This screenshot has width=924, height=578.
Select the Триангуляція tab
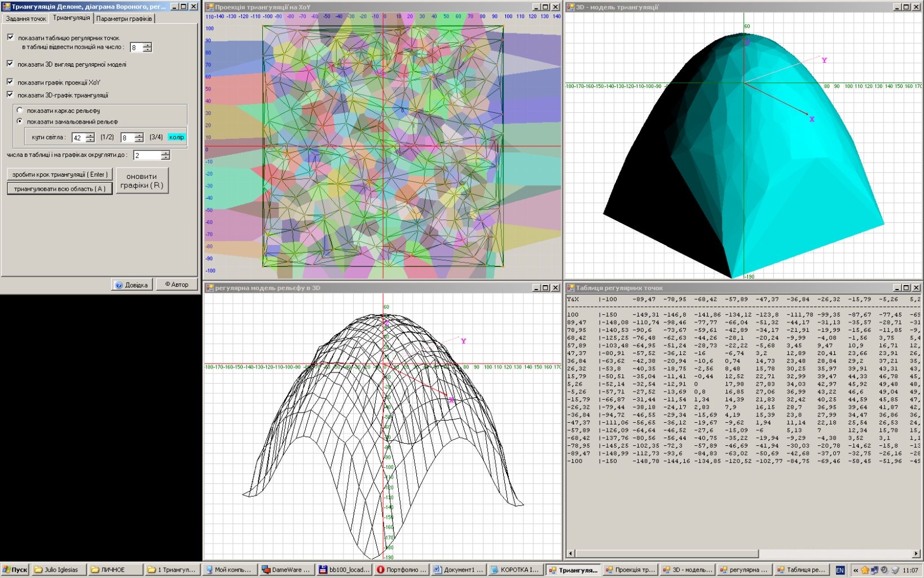(71, 18)
